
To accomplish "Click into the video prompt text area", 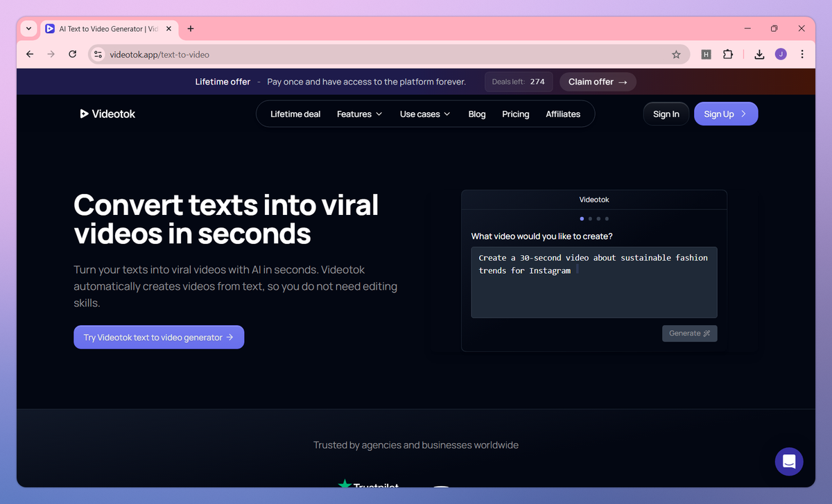I will click(x=594, y=282).
